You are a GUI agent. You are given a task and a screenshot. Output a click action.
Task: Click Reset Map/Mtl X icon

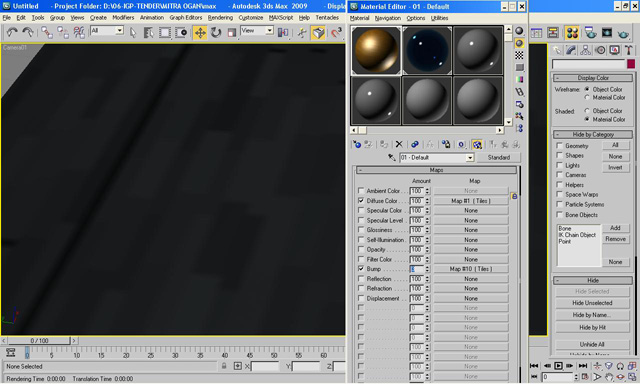[399, 144]
